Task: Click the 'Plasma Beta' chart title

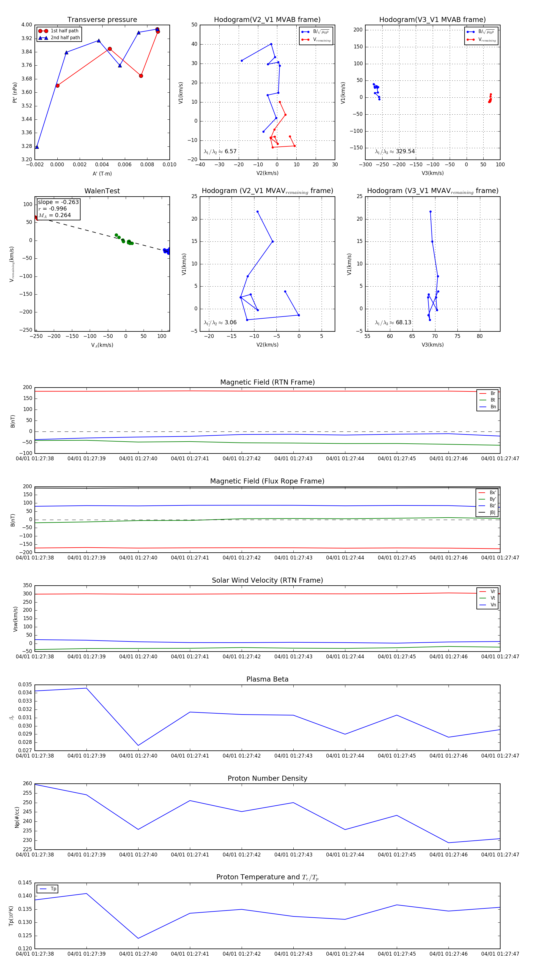Action: (x=267, y=679)
